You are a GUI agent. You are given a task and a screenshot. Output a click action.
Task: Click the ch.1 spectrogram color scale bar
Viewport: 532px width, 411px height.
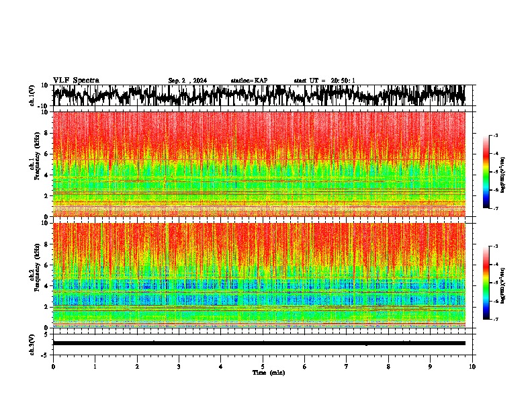coord(486,172)
